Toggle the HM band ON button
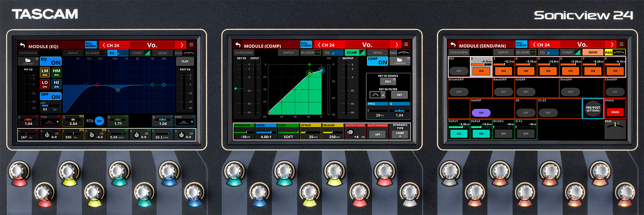 pyautogui.click(x=56, y=73)
